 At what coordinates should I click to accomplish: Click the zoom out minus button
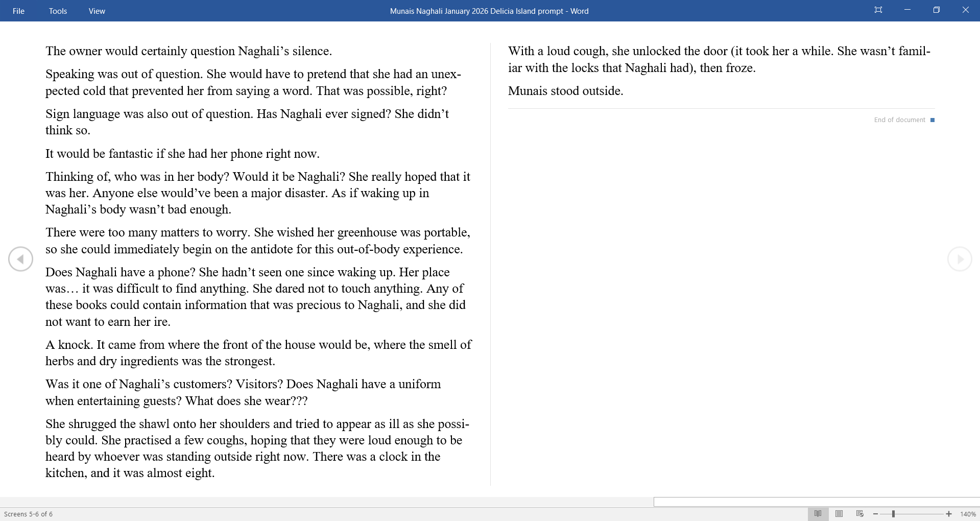pyautogui.click(x=875, y=514)
